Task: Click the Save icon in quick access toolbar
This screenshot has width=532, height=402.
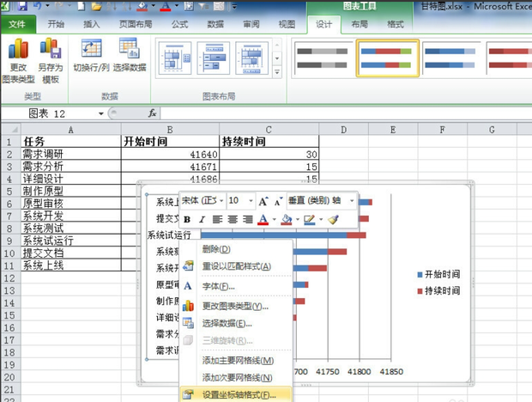Action: [x=22, y=5]
